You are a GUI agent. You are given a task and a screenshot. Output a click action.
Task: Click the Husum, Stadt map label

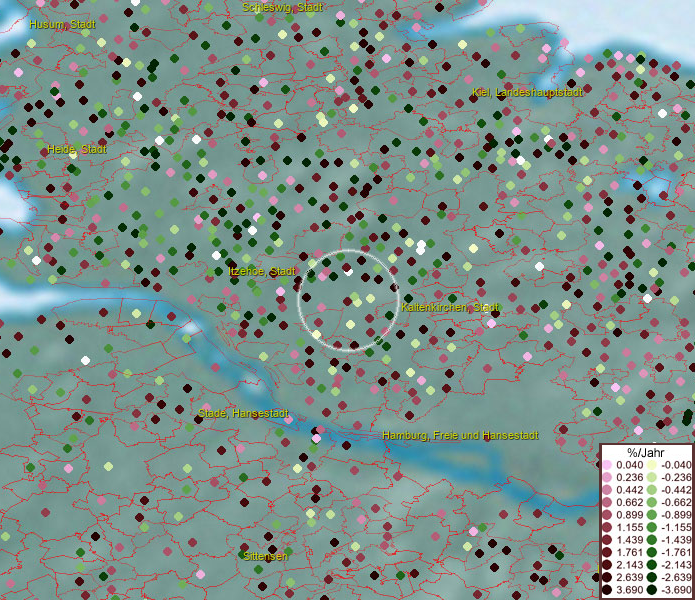click(x=62, y=24)
